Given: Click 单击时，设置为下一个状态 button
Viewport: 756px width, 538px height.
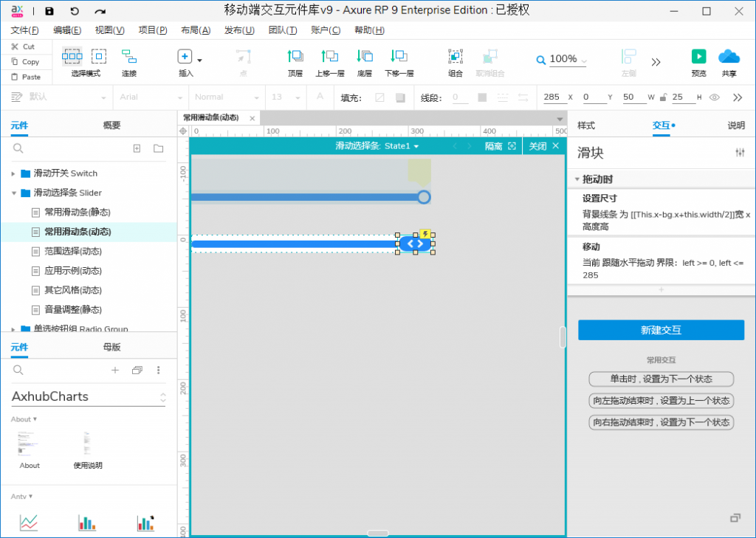Looking at the screenshot, I should [661, 379].
